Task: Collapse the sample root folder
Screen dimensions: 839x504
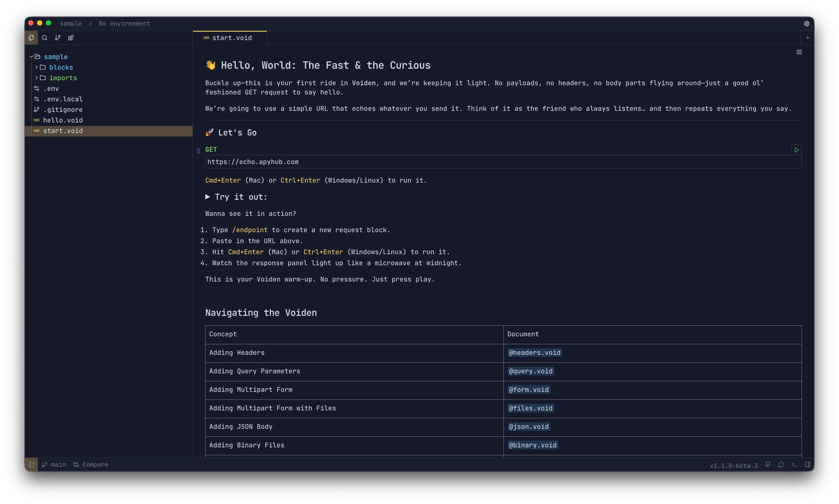Action: (x=31, y=57)
